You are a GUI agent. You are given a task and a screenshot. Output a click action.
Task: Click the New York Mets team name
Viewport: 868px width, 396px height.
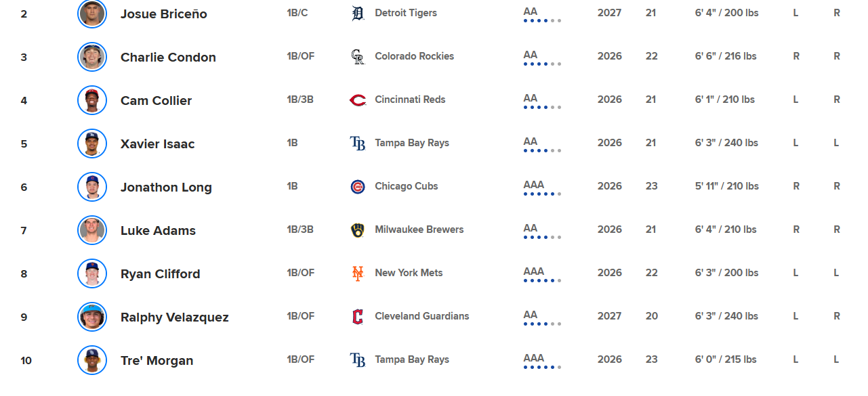409,273
